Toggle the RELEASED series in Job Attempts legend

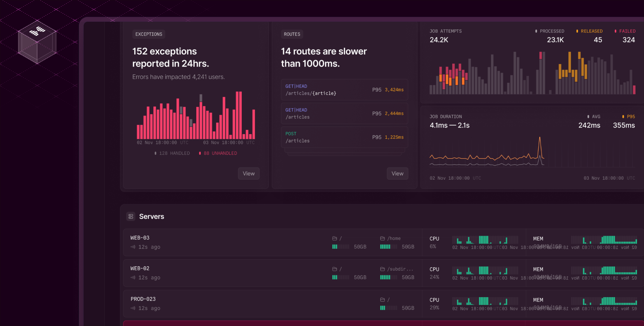pos(589,31)
